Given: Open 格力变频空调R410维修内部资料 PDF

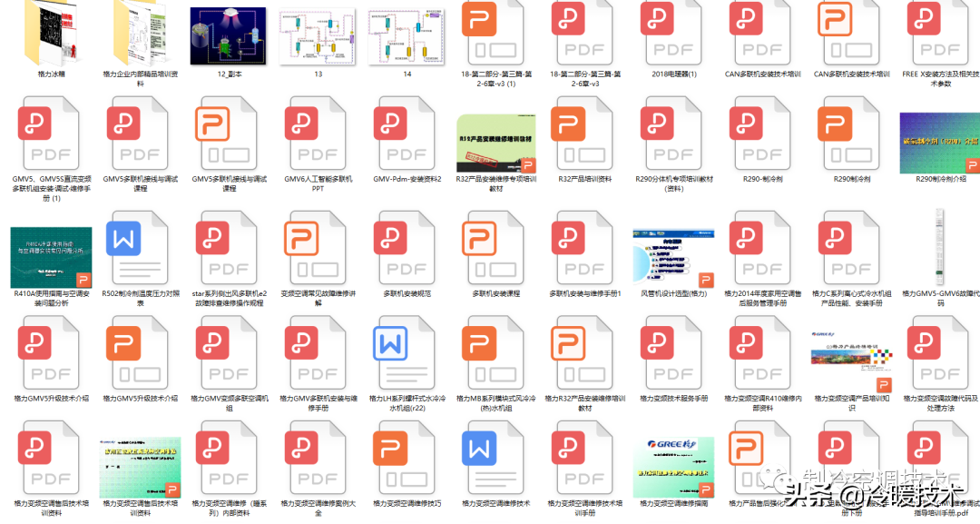Looking at the screenshot, I should tap(762, 352).
